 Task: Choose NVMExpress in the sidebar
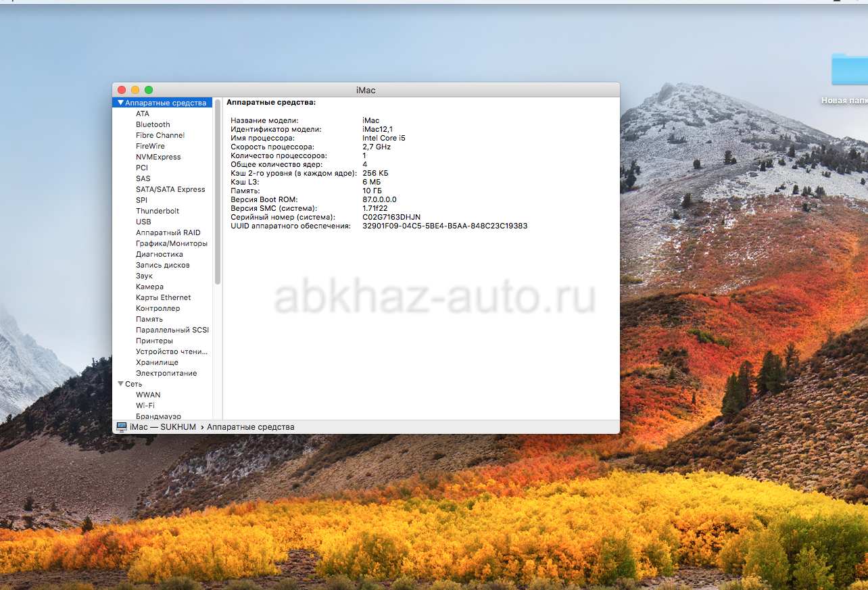(x=158, y=157)
